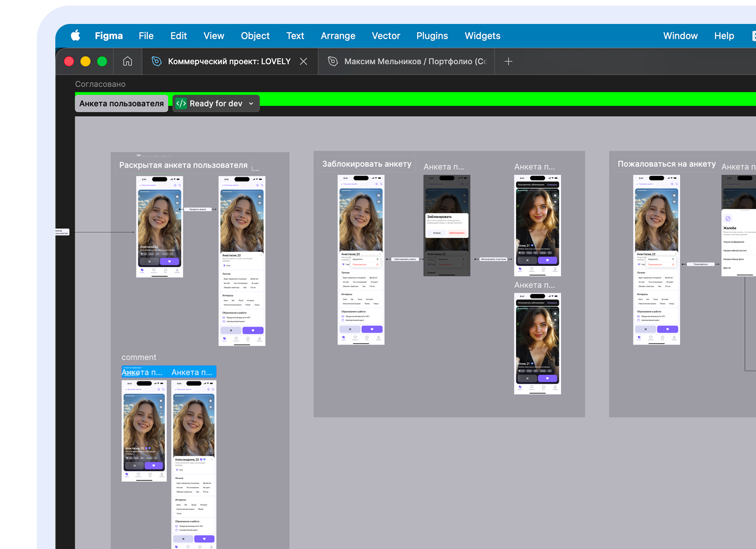Screen dimensions: 756x549
Task: Click the Заблокировать dialog mockup thumbnail
Action: [x=446, y=225]
